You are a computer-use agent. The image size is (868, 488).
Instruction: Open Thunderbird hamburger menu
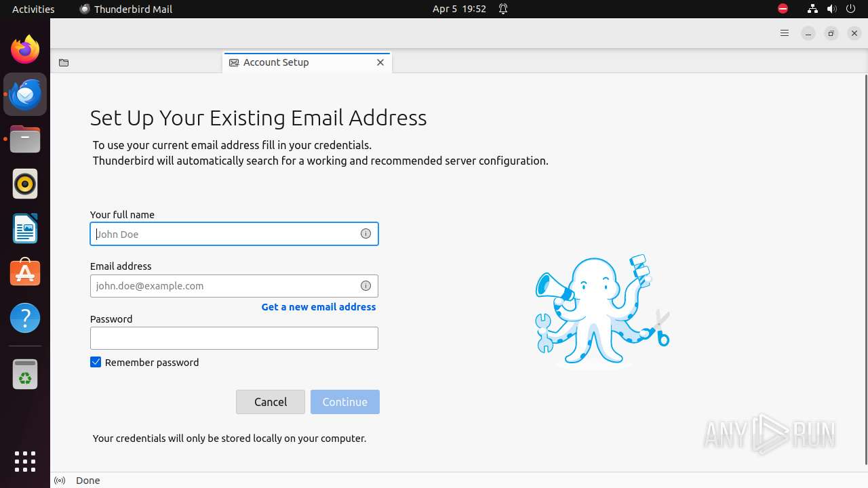click(785, 33)
